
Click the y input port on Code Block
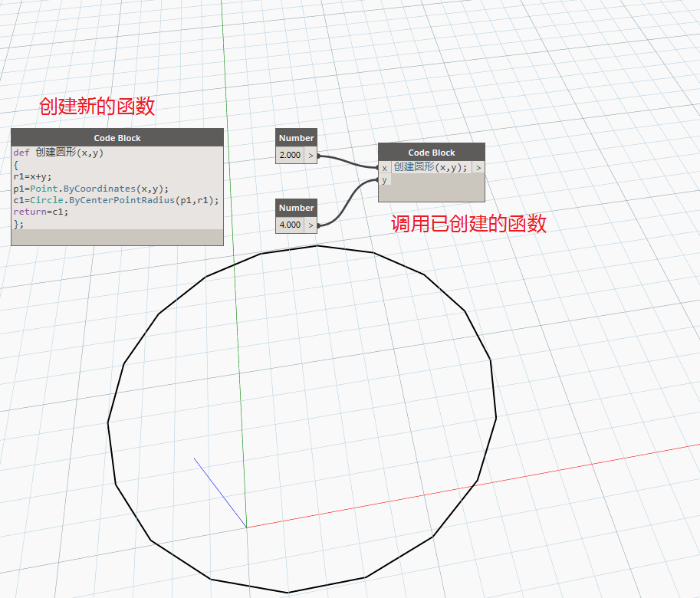click(x=384, y=180)
